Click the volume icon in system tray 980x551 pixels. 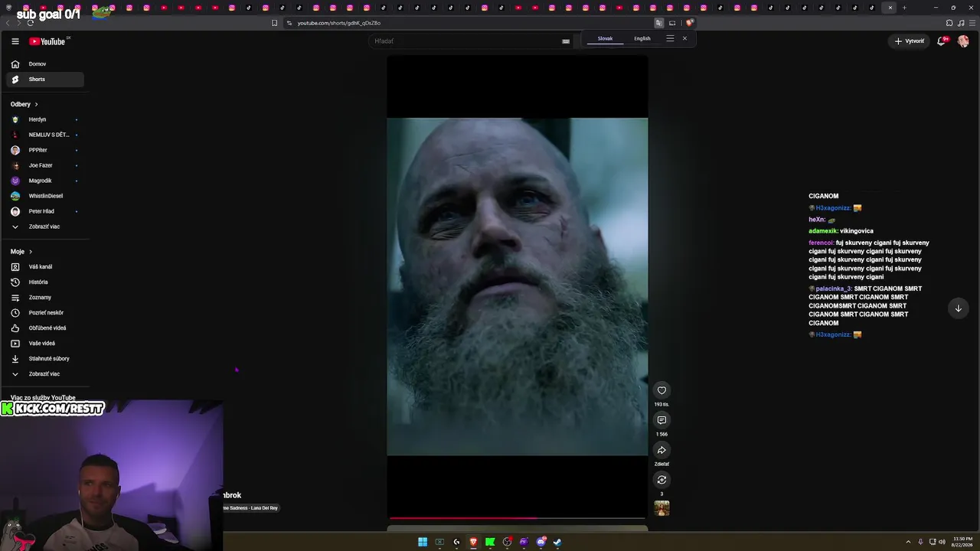point(942,542)
